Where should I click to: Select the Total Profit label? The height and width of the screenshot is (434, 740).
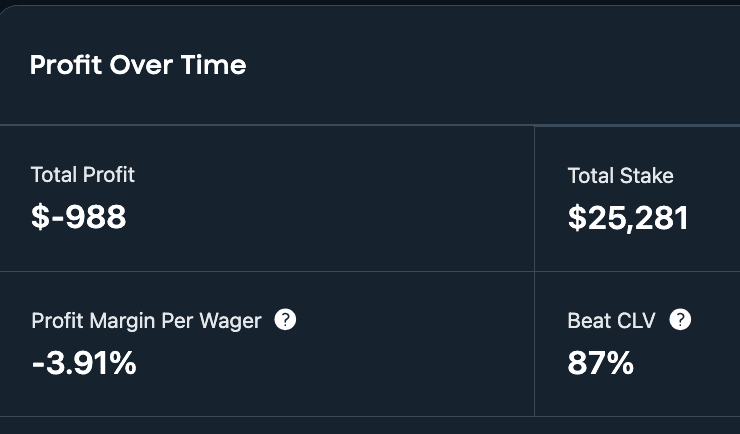coord(83,175)
